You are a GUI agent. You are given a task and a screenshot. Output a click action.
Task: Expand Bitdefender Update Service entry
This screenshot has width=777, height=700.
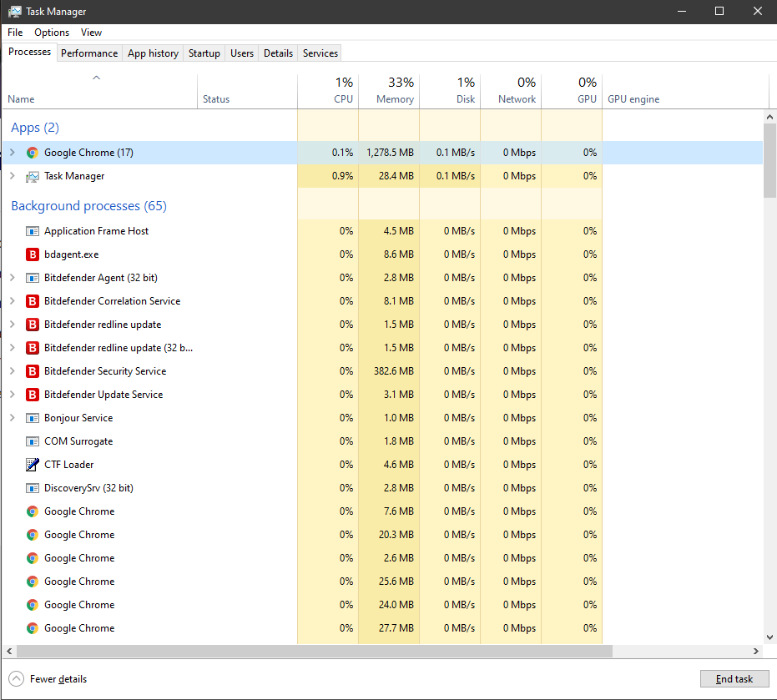(13, 394)
